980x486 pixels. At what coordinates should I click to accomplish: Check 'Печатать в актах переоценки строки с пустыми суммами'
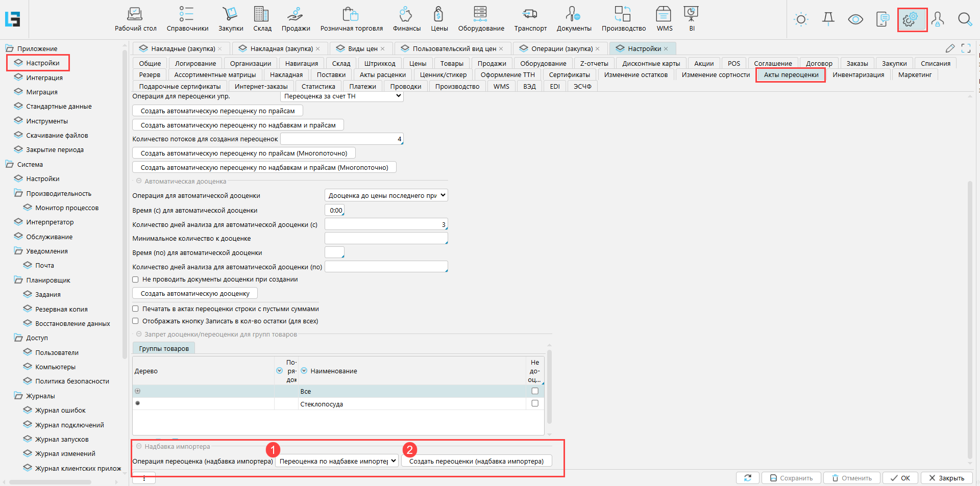pos(136,309)
